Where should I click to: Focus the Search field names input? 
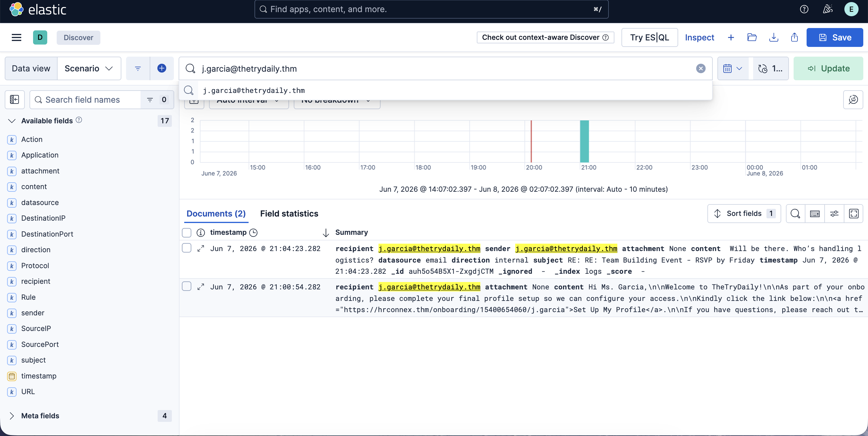[85, 100]
